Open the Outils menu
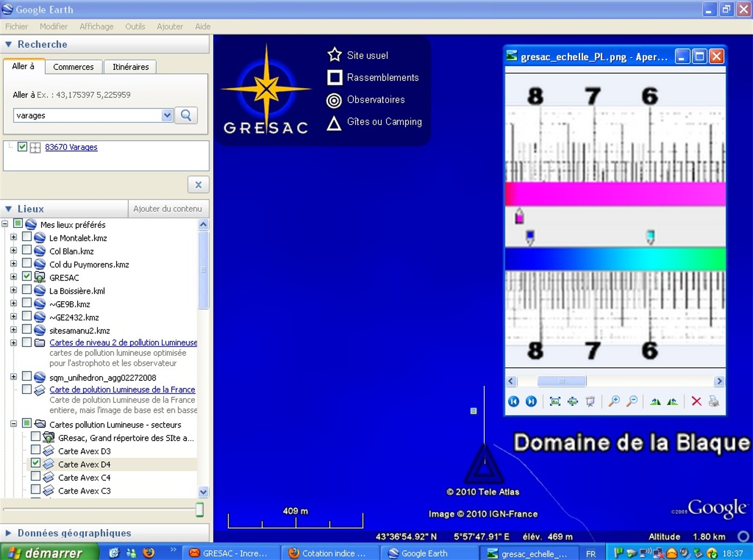Image resolution: width=753 pixels, height=560 pixels. click(135, 27)
